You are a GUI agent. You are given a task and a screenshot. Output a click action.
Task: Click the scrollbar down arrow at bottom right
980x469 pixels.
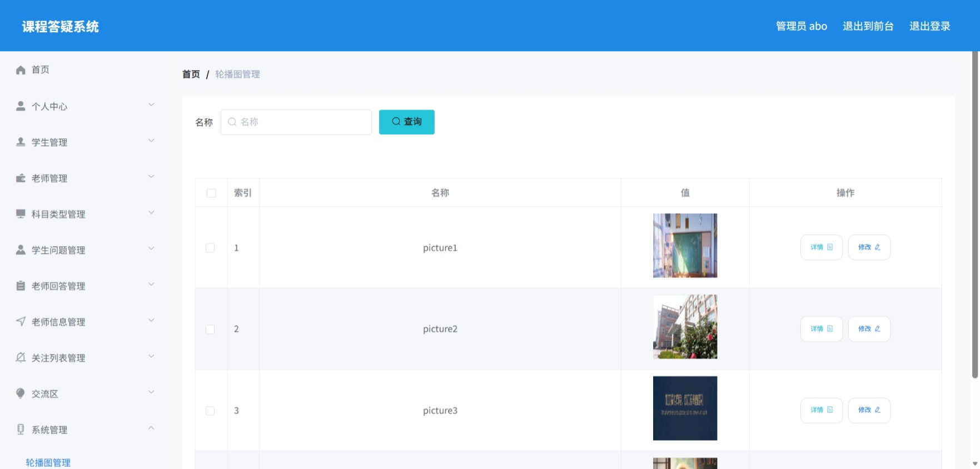point(975,463)
